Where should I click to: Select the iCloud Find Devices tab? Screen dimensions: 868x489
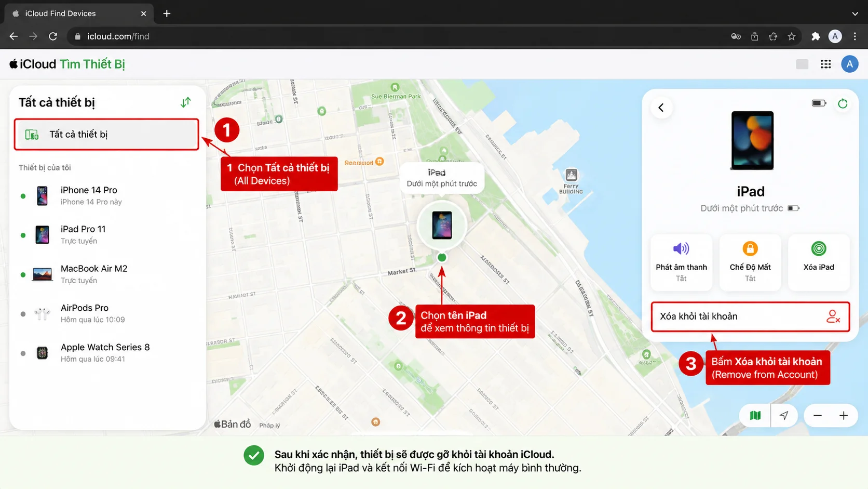[x=79, y=14]
